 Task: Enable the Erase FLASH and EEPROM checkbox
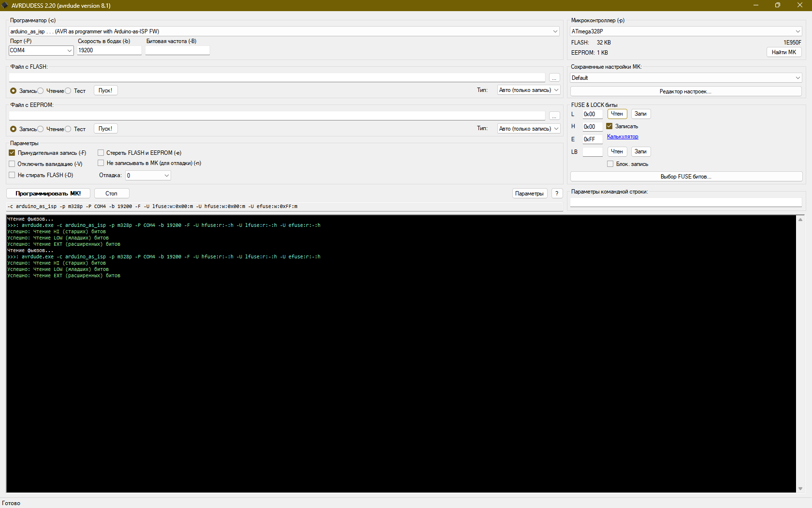point(101,153)
